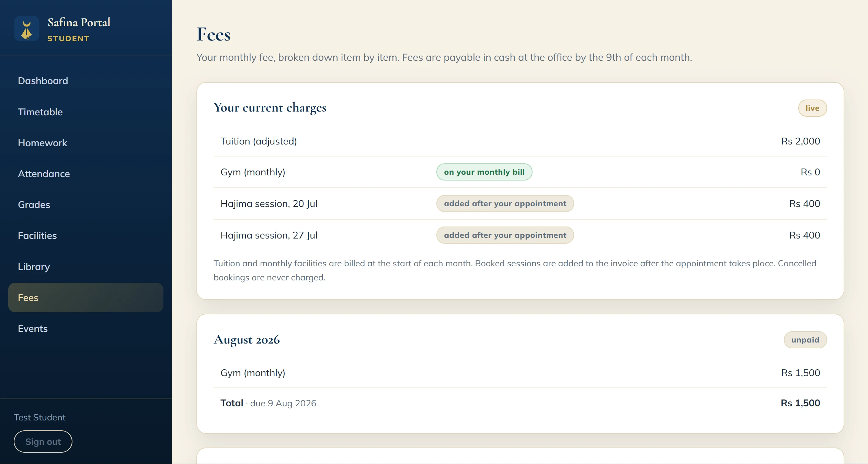This screenshot has width=868, height=464.
Task: Click the Gym (monthly) label in current charges
Action: (x=253, y=172)
